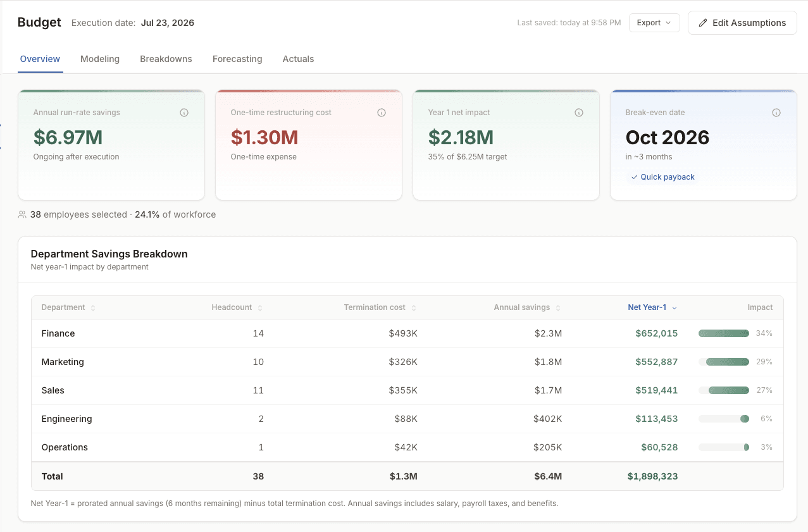Click the Finance department row name
The width and height of the screenshot is (808, 532).
pyautogui.click(x=58, y=333)
